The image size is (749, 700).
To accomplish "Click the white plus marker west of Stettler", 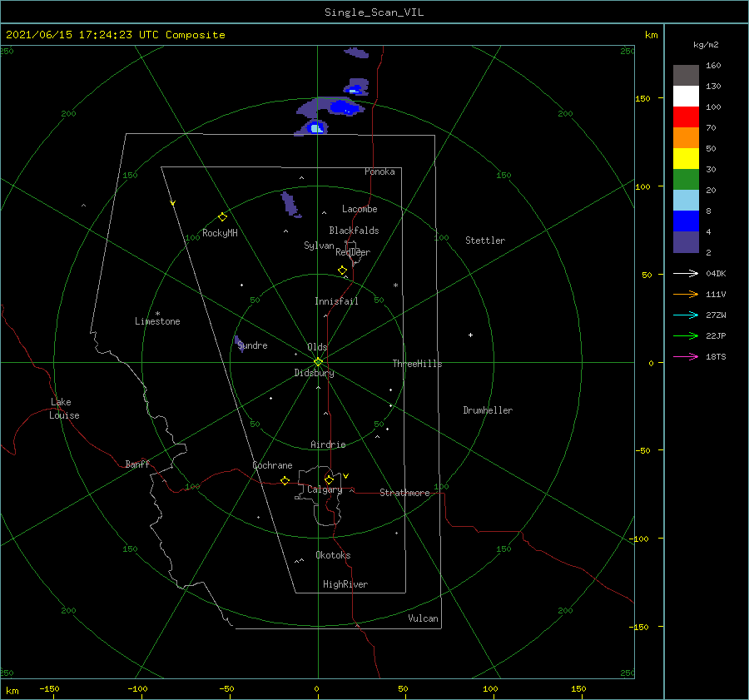I will click(470, 335).
